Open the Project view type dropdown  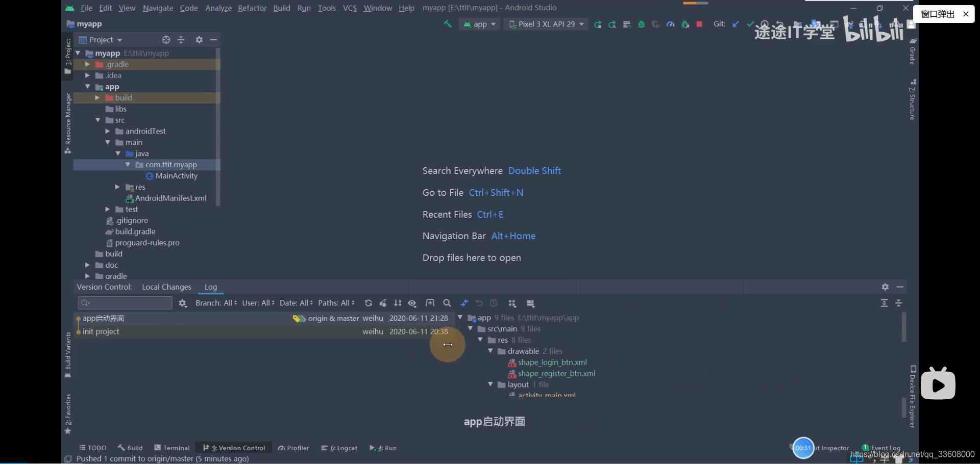(101, 40)
